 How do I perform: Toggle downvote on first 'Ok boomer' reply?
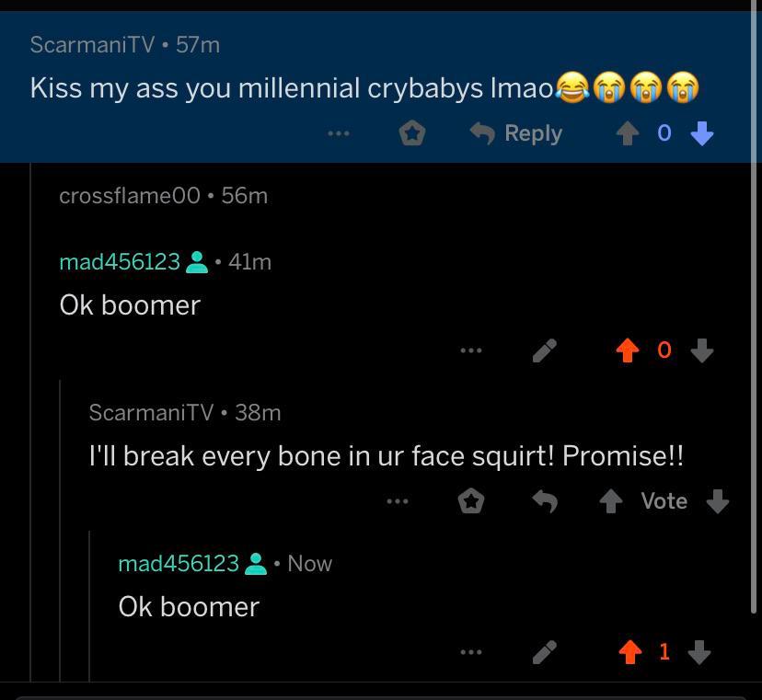click(x=702, y=350)
